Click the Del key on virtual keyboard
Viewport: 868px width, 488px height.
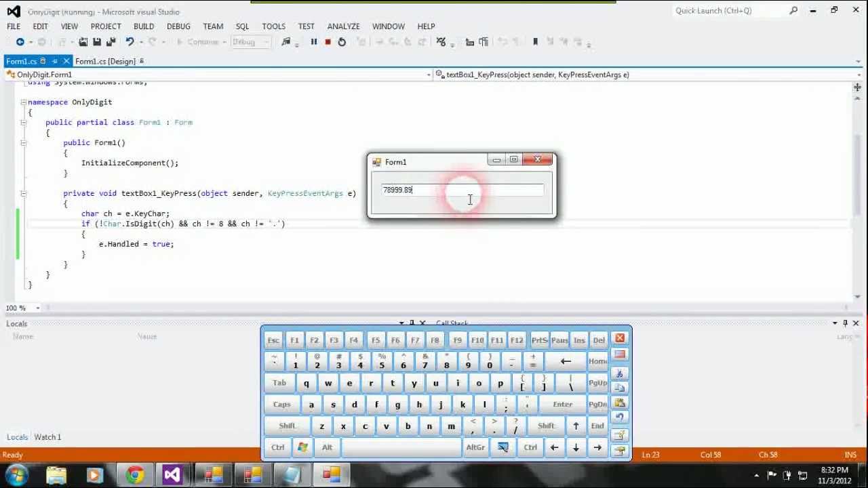598,340
